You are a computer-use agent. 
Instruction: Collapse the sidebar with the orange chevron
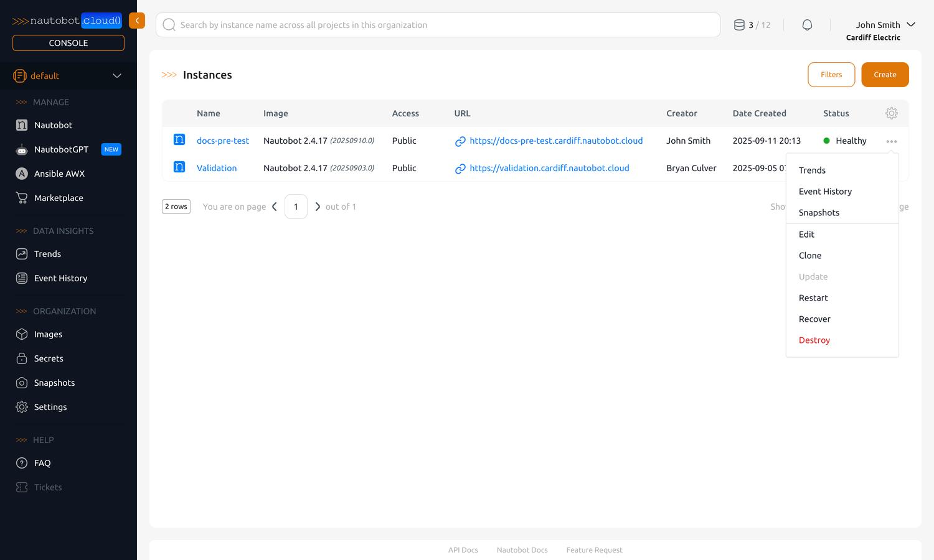136,21
